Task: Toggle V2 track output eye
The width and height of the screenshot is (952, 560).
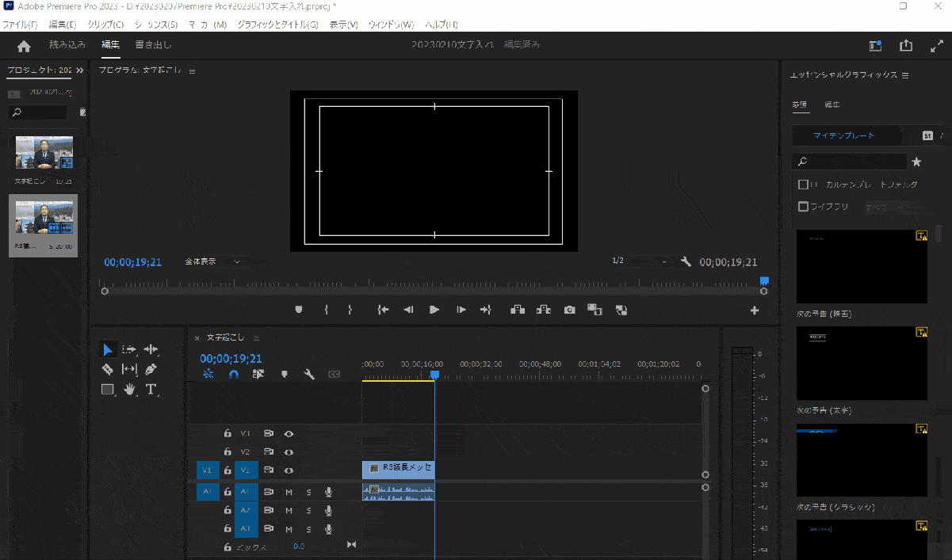Action: [289, 452]
